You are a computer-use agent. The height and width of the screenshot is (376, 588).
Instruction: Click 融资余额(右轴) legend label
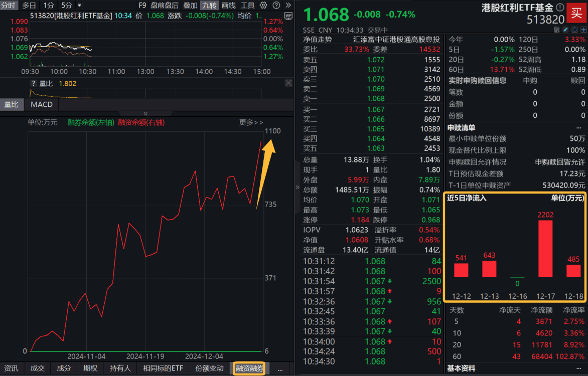141,122
